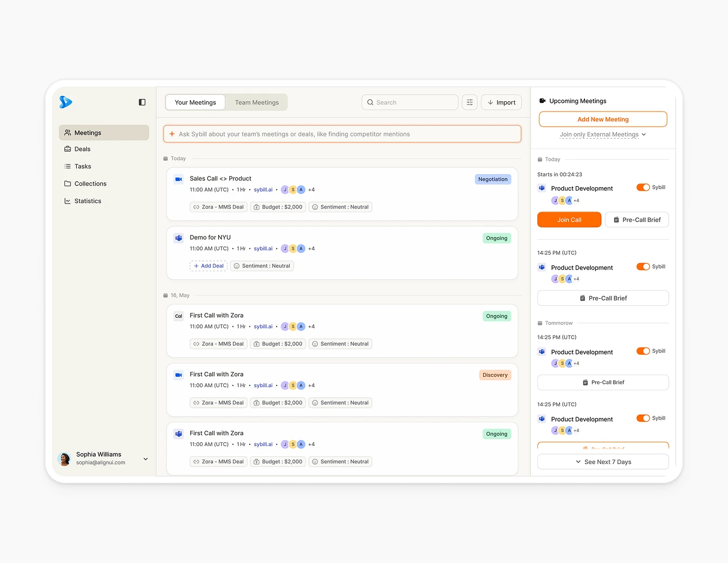Image resolution: width=728 pixels, height=563 pixels.
Task: Click the Tasks list icon in sidebar
Action: (68, 166)
